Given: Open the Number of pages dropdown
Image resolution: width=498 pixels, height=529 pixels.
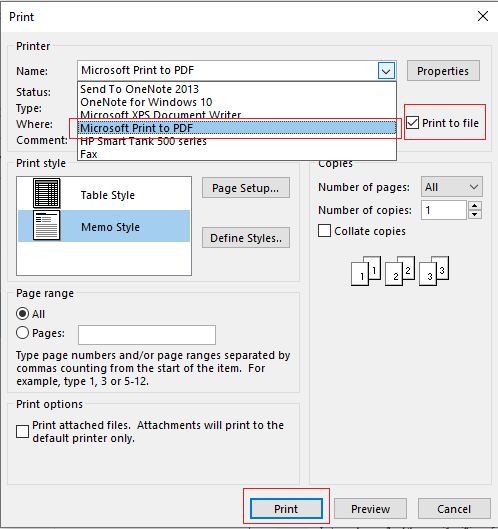Looking at the screenshot, I should point(451,187).
